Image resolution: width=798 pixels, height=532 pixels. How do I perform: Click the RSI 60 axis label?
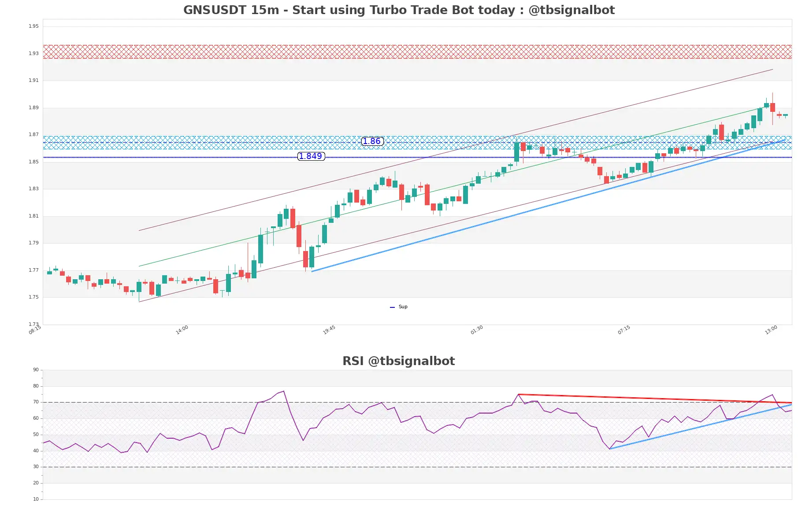(x=36, y=418)
